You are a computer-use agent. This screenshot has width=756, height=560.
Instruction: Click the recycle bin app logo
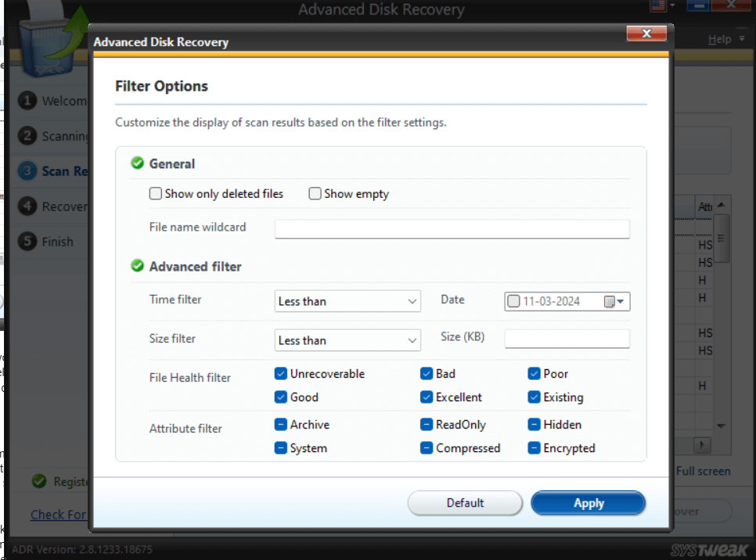tap(52, 40)
